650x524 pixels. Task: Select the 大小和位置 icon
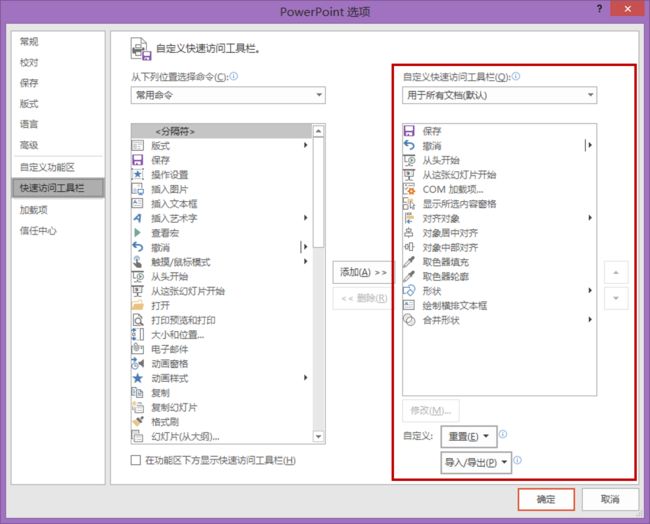(138, 335)
